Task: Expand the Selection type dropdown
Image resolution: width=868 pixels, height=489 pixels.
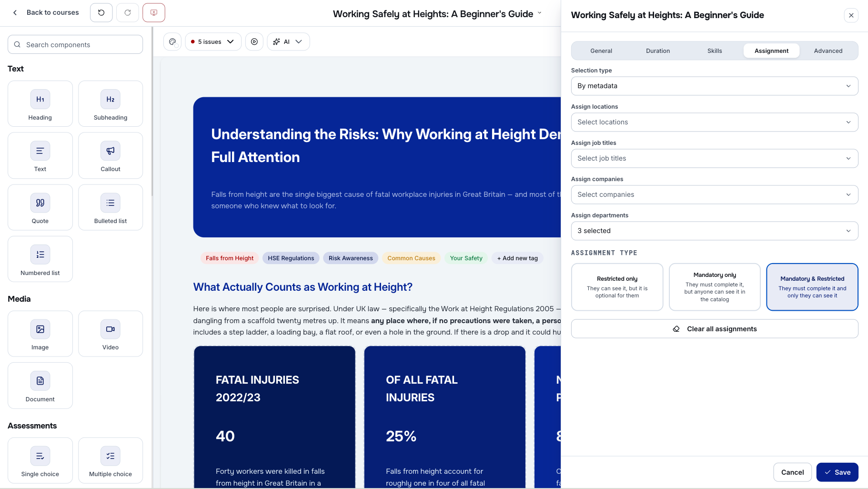Action: (x=715, y=86)
